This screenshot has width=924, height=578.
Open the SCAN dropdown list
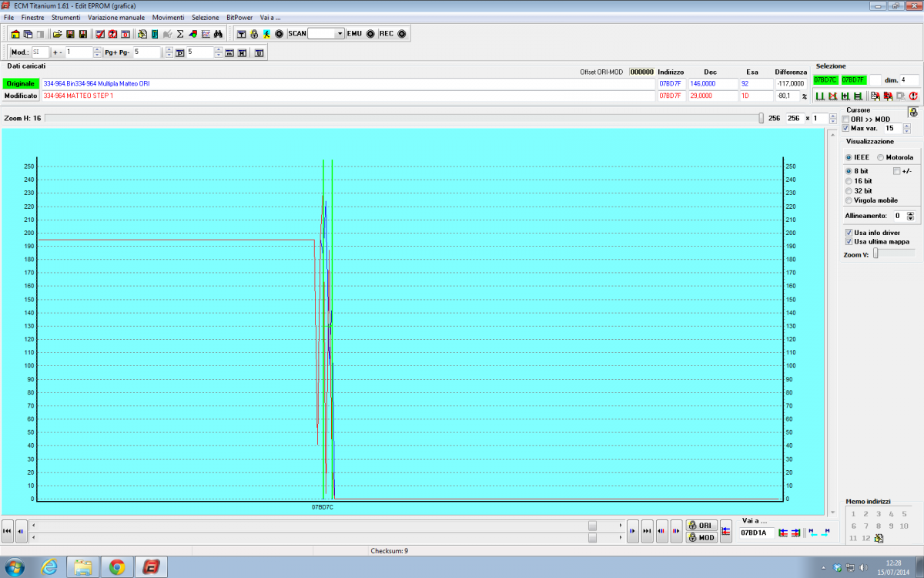pos(340,34)
